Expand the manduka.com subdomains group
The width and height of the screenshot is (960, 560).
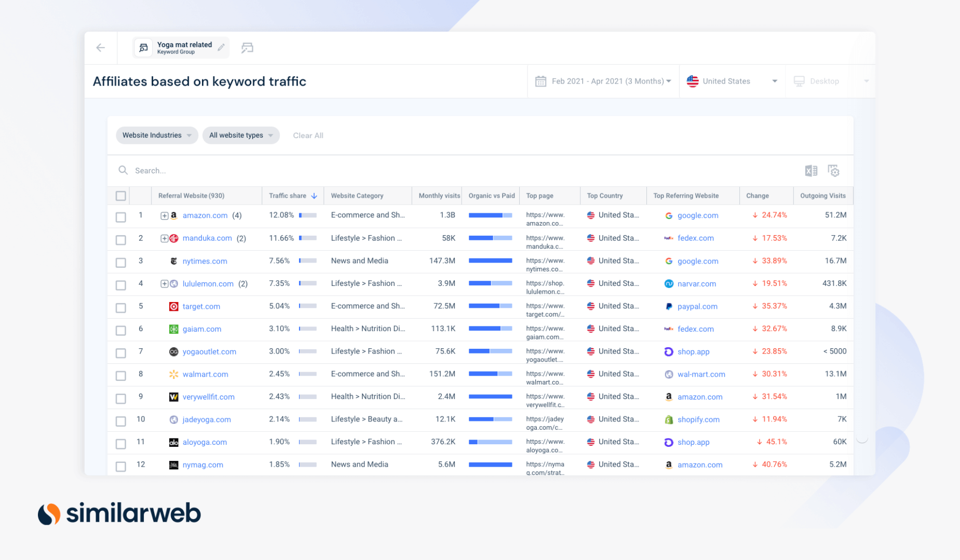(164, 239)
